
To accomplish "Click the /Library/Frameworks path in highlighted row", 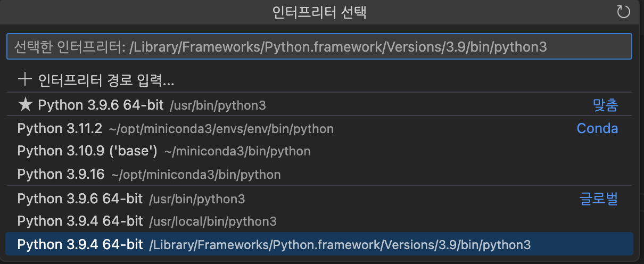I will click(340, 245).
